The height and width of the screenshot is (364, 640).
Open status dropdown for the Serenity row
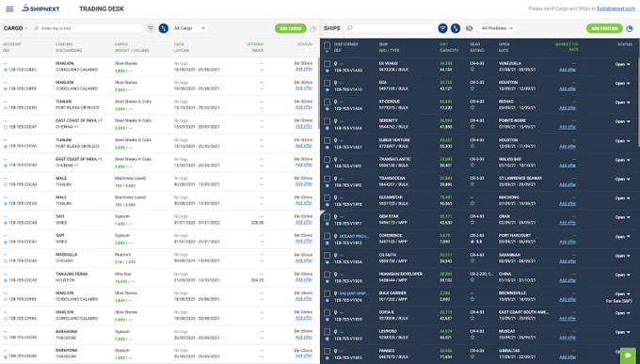pyautogui.click(x=622, y=121)
